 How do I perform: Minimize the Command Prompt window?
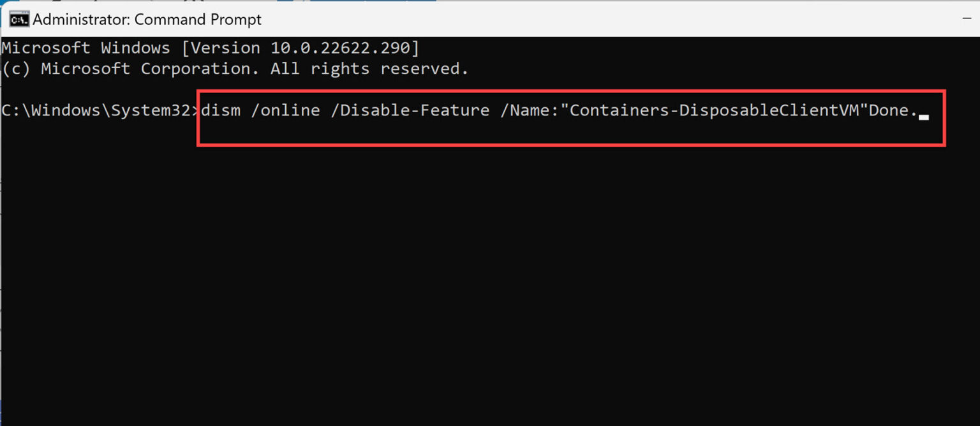pos(967,20)
